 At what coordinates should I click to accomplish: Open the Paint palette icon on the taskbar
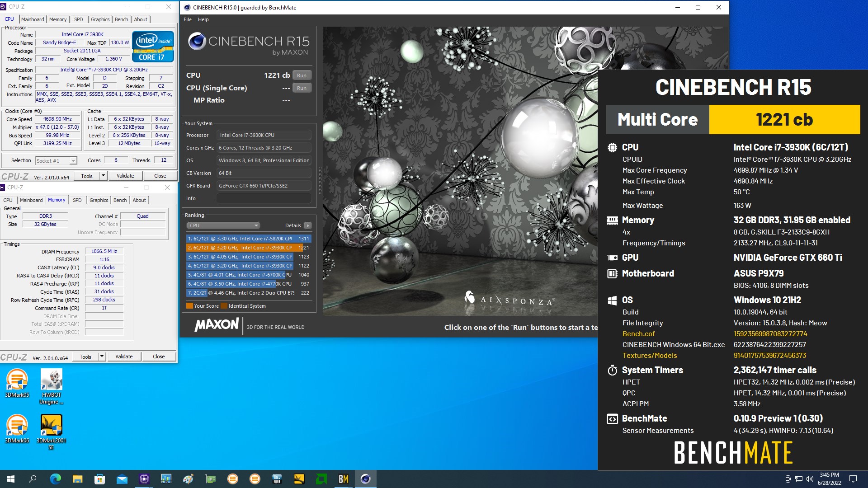[x=189, y=479]
